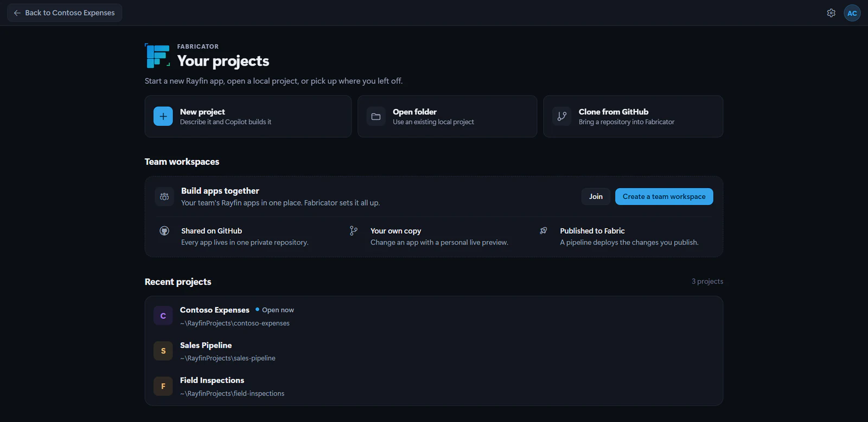Click Bring a repository into Fabricator text
The width and height of the screenshot is (868, 422).
627,122
